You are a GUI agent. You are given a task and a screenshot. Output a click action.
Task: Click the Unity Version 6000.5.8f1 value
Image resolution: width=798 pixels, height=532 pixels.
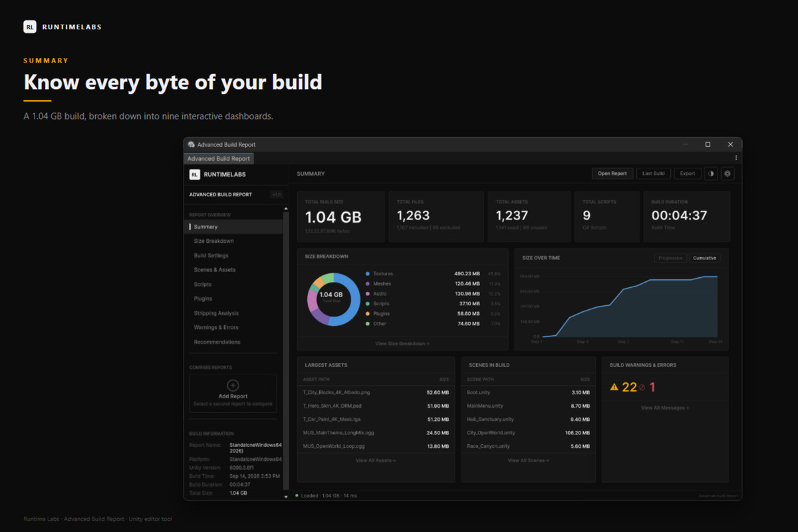coord(241,468)
